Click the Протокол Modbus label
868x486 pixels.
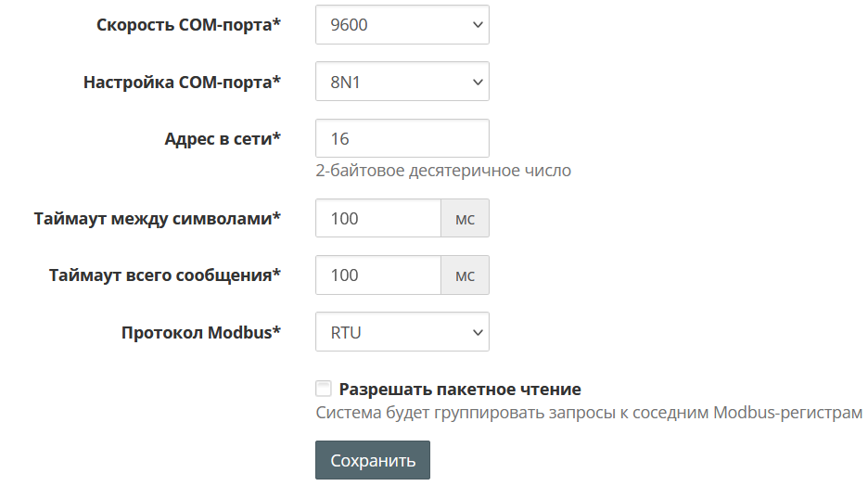200,332
